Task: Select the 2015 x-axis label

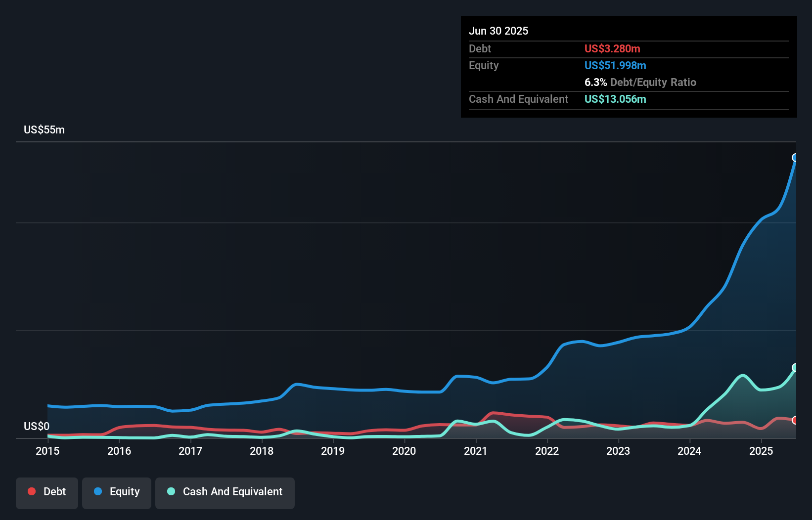Action: pos(47,451)
